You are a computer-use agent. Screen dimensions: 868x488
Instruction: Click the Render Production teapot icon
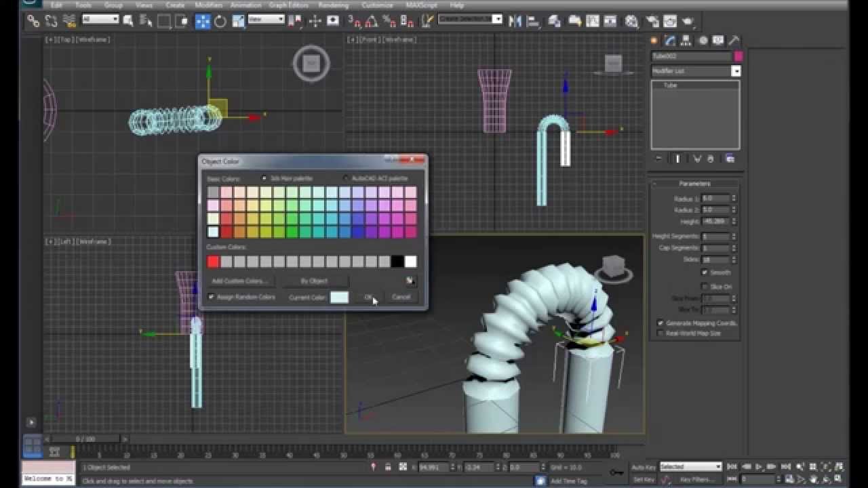688,21
